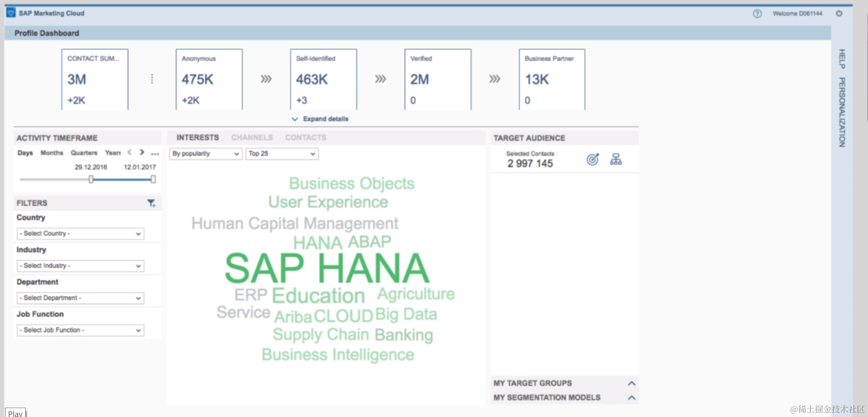Screen dimensions: 868x417
Task: Open the Business Partner tile
Action: coord(552,80)
